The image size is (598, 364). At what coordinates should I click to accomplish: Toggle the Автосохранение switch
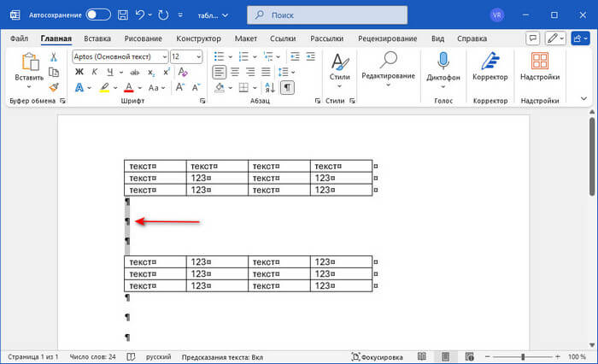97,15
